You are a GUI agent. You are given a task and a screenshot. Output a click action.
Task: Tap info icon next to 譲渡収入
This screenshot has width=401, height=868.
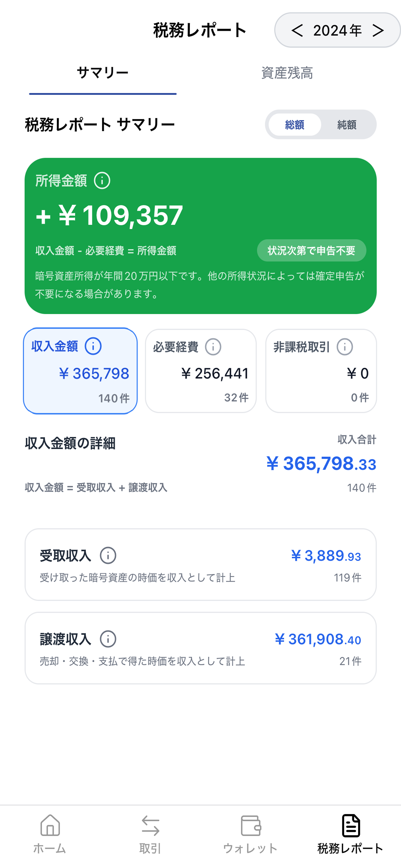(x=108, y=639)
